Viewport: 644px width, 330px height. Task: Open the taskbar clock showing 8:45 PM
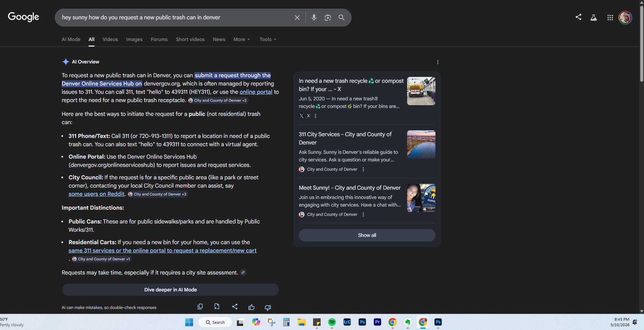(x=620, y=322)
